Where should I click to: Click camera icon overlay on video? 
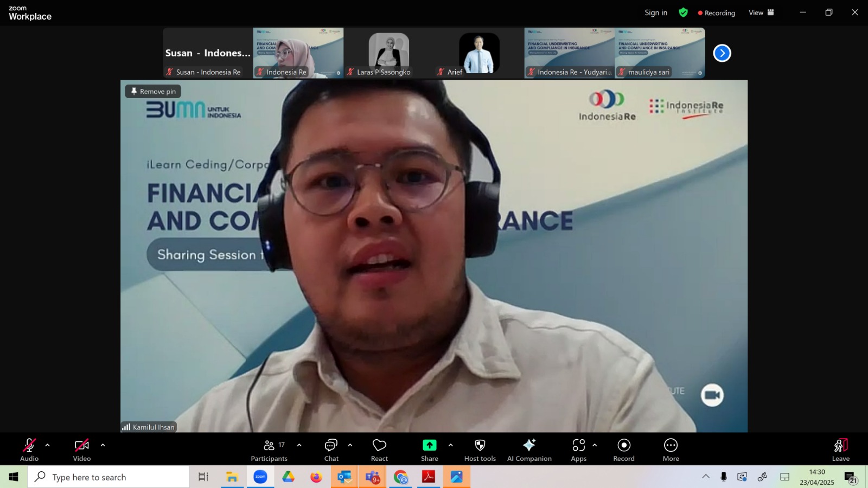(712, 395)
